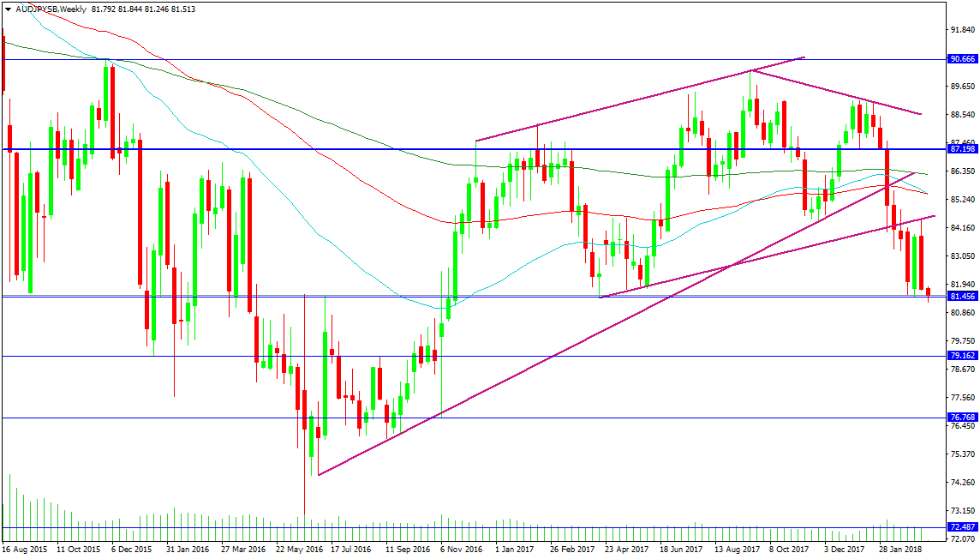Viewport: 980px width, 559px height.
Task: Click the 6 Dec 2015 date label
Action: [x=131, y=550]
